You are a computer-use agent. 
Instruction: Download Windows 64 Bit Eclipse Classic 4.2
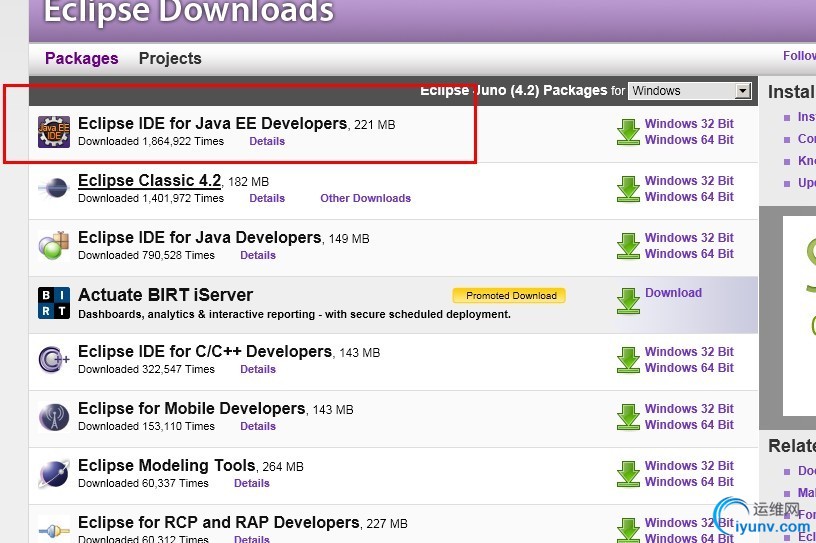tap(689, 197)
